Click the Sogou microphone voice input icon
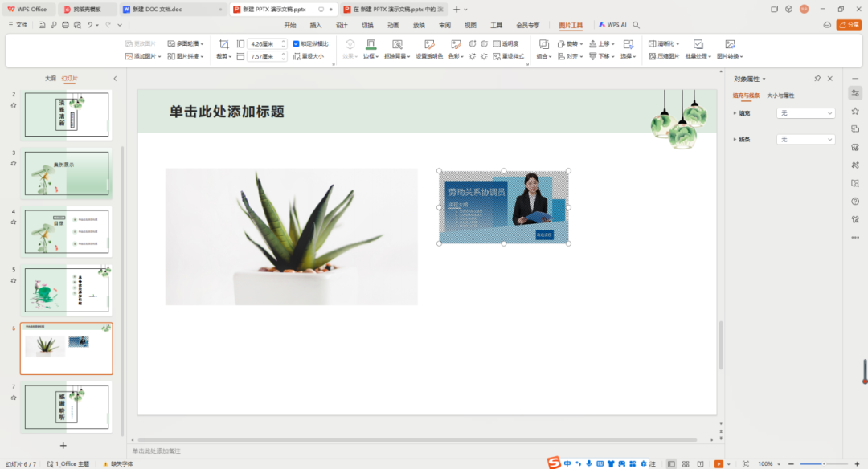 tap(589, 463)
